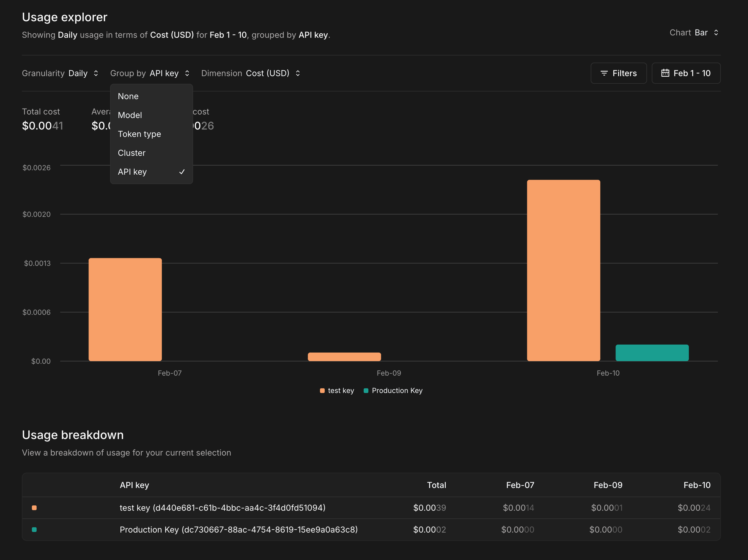The height and width of the screenshot is (560, 748).
Task: Collapse the Group by API key dropdown
Action: click(x=164, y=73)
